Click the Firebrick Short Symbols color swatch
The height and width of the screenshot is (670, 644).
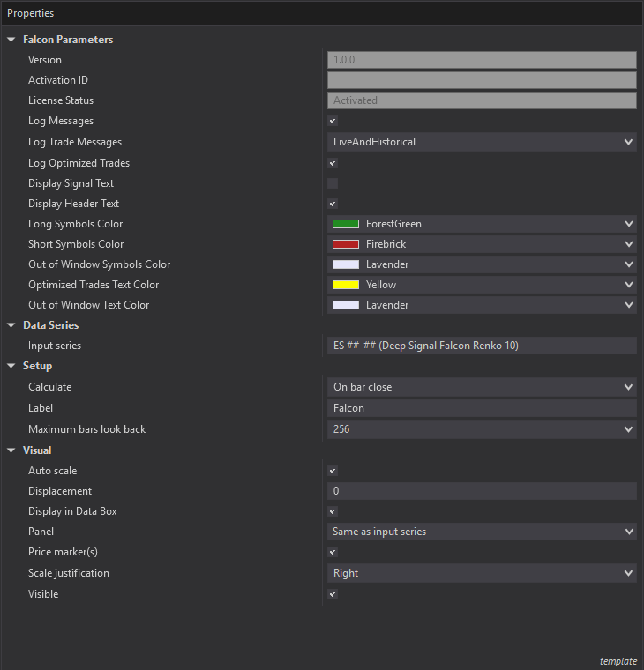[345, 244]
